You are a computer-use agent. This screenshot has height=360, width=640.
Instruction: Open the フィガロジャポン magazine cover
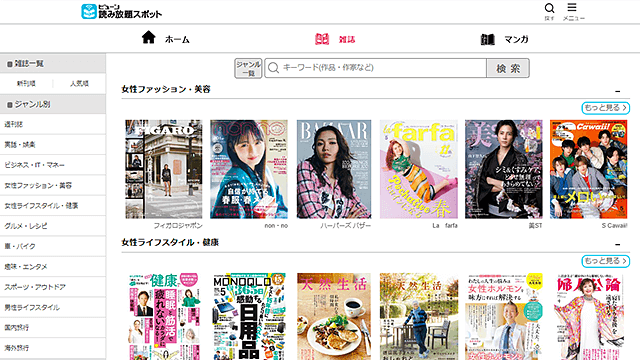(164, 169)
